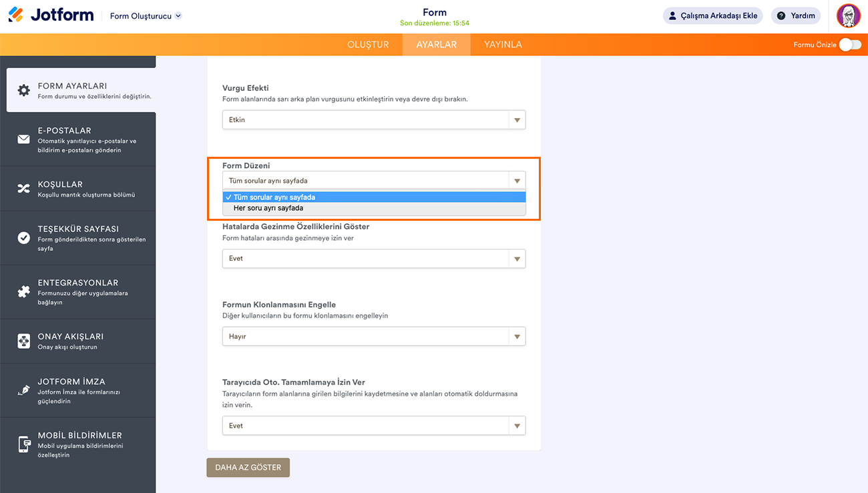Click the Koşullar shuffle arrows icon
This screenshot has width=868, height=493.
coord(24,189)
